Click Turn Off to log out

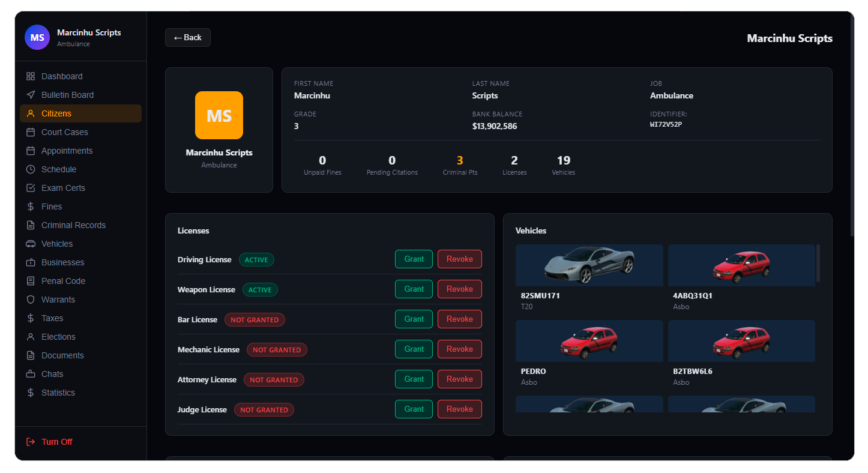[80, 442]
